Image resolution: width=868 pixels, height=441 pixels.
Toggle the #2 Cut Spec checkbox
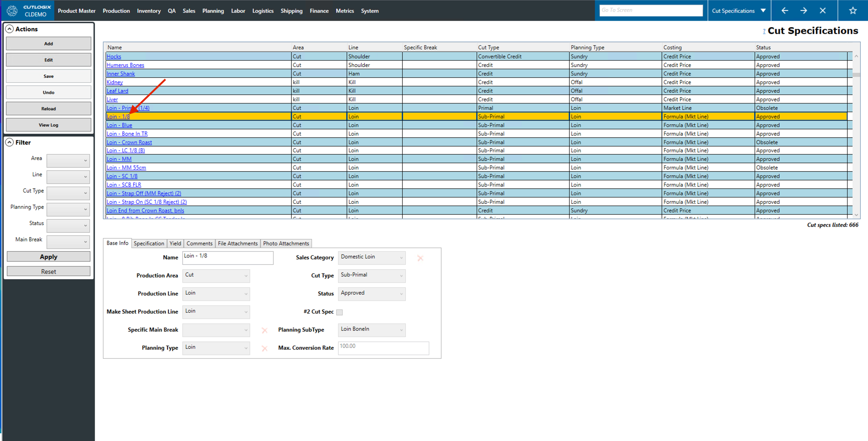[x=339, y=312]
